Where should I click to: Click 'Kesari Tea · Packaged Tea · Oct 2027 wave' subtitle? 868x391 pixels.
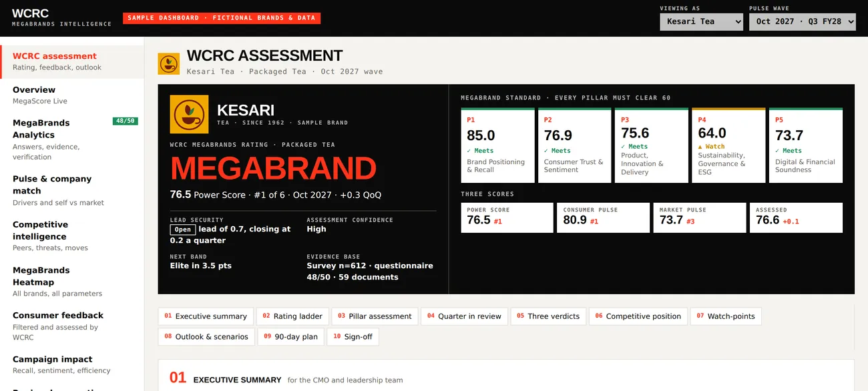[x=285, y=71]
